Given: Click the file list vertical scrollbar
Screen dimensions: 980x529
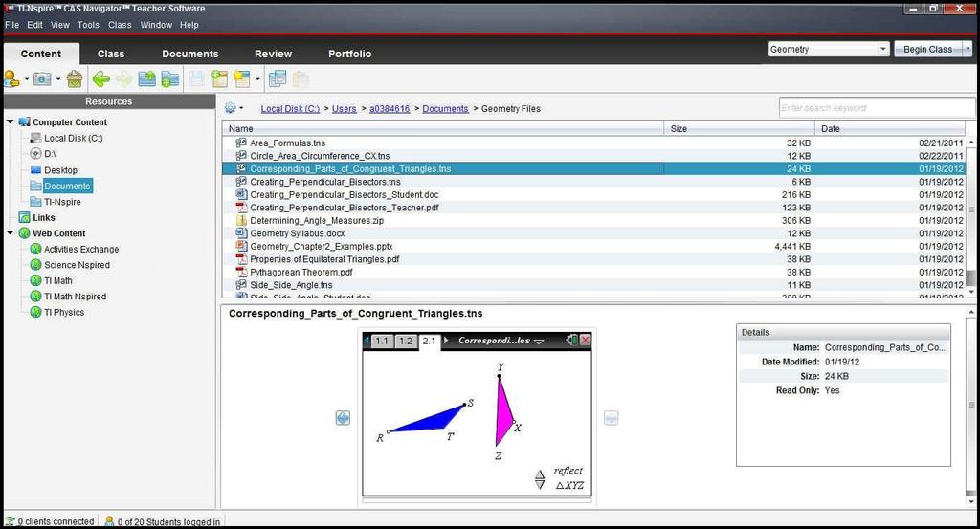Looking at the screenshot, I should (x=970, y=217).
